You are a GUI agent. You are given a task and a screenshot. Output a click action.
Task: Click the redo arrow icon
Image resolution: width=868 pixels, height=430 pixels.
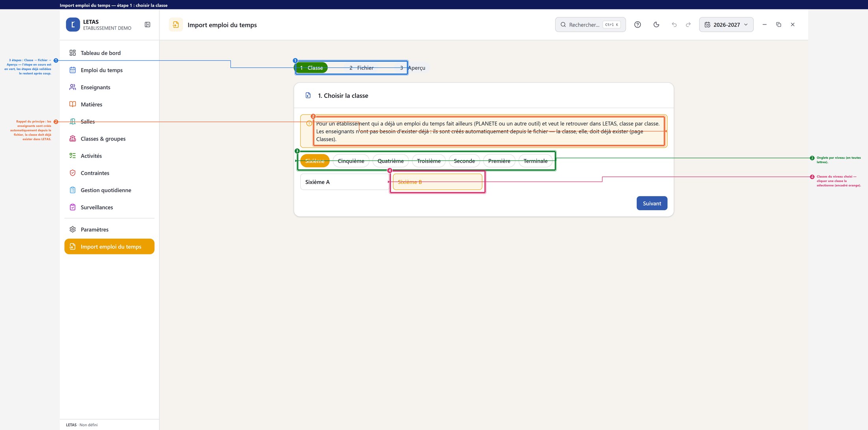tap(688, 24)
